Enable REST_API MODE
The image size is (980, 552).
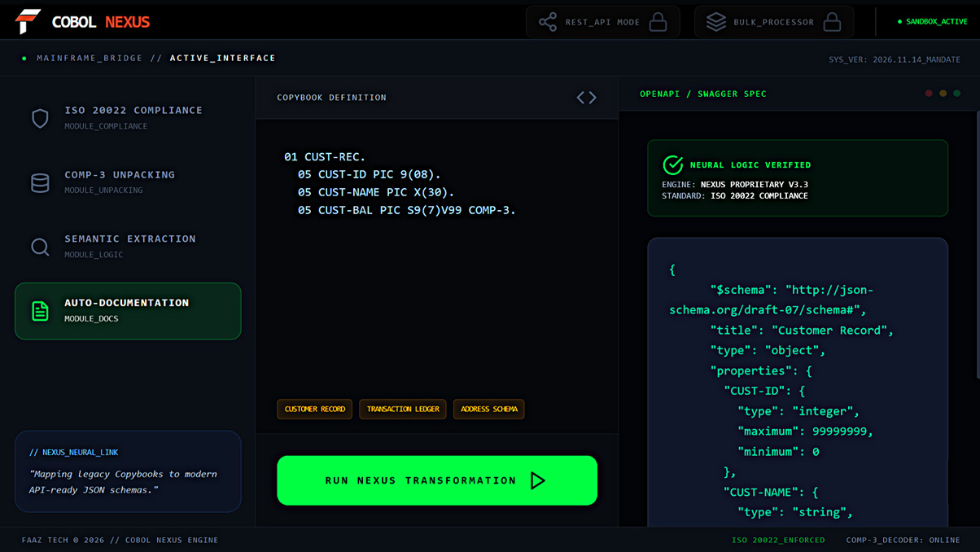pyautogui.click(x=603, y=22)
